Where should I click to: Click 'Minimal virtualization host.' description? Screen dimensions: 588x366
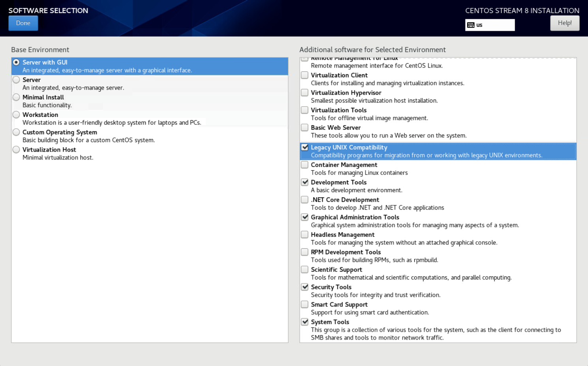tap(58, 158)
